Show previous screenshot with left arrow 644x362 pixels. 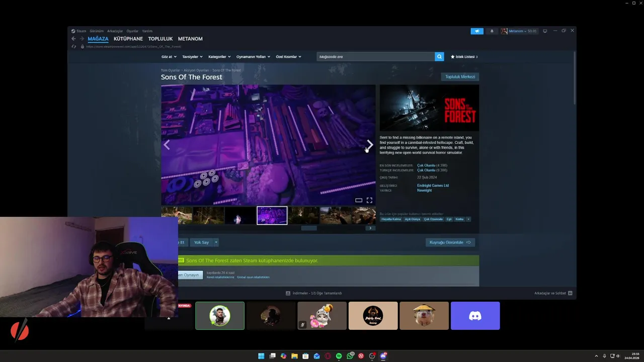pyautogui.click(x=167, y=145)
